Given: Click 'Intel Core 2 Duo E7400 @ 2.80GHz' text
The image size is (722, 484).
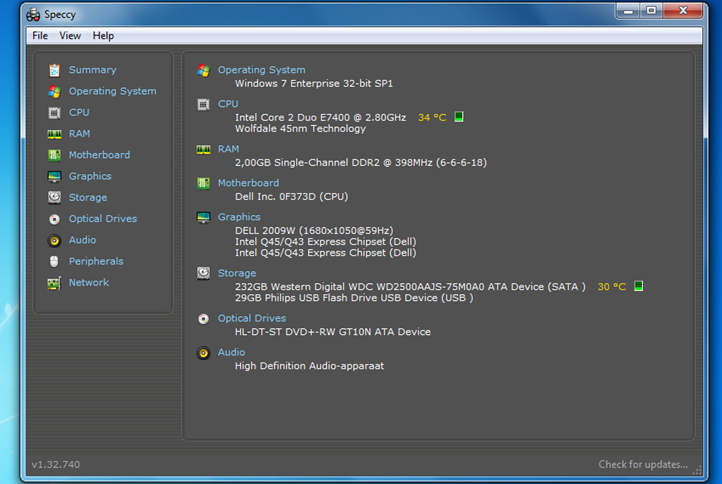Looking at the screenshot, I should pyautogui.click(x=320, y=117).
